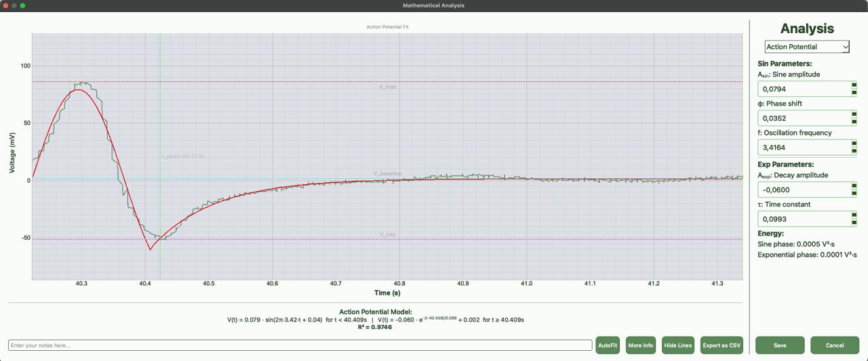Image resolution: width=868 pixels, height=361 pixels.
Task: Click the V_max line label
Action: 388,87
